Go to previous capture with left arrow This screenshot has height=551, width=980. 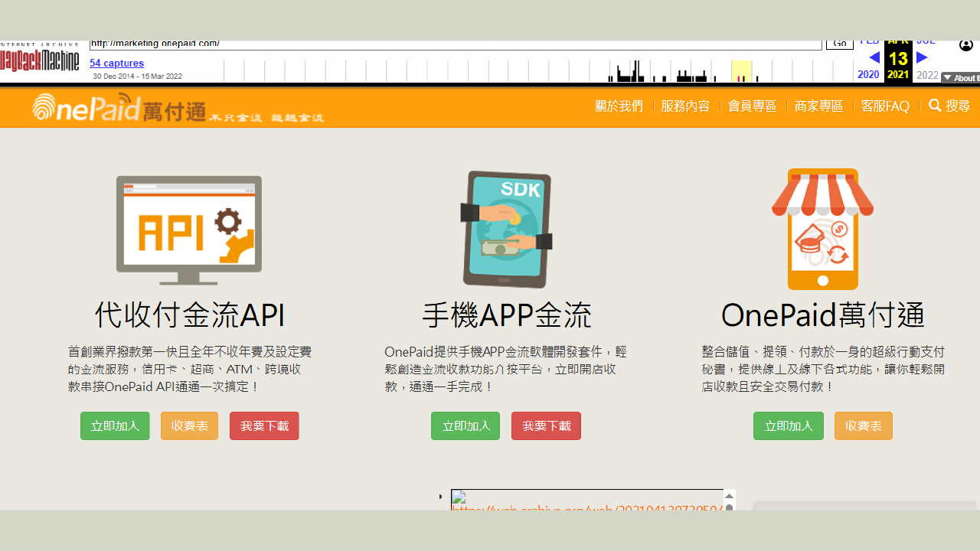874,58
